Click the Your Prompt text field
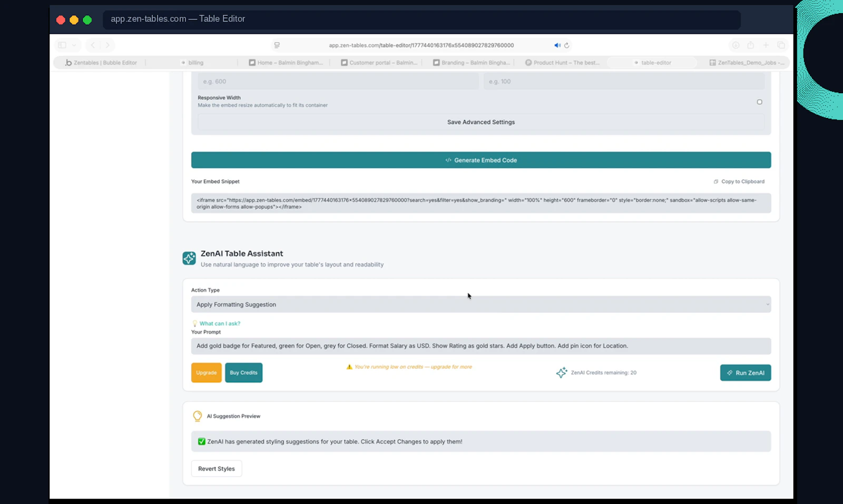This screenshot has width=843, height=504. point(481,346)
